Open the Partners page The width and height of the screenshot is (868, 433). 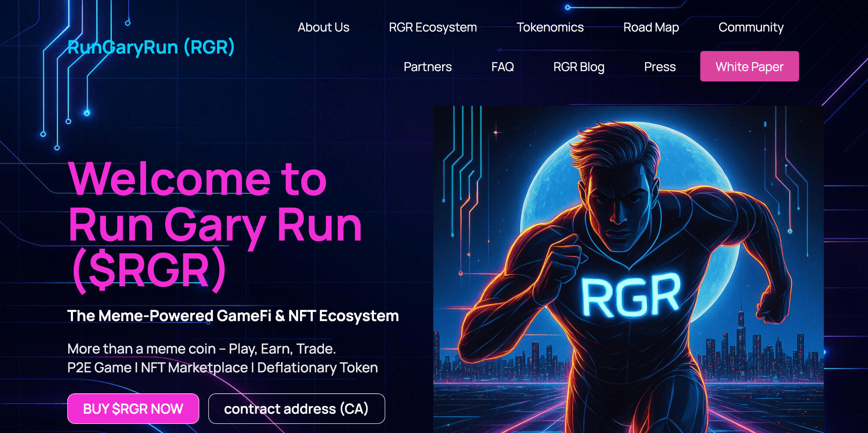click(x=428, y=66)
